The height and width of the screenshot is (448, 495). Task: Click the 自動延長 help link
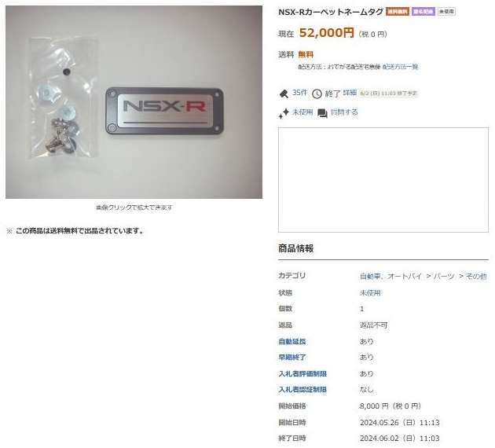[x=292, y=341]
